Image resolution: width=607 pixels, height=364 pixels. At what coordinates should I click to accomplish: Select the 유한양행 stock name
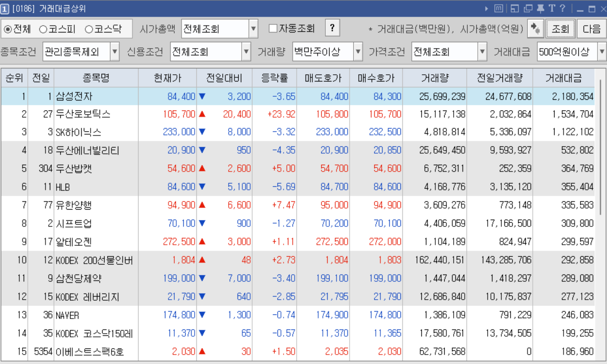[x=74, y=205]
